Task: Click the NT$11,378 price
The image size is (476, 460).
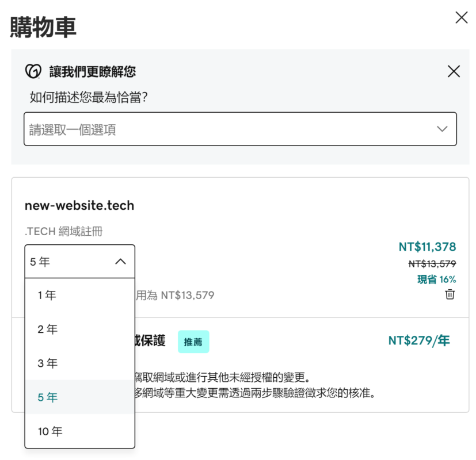Action: pos(427,247)
